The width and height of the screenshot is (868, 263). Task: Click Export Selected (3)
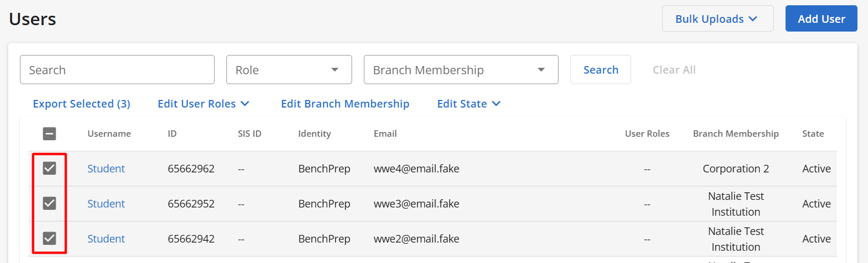(x=81, y=103)
